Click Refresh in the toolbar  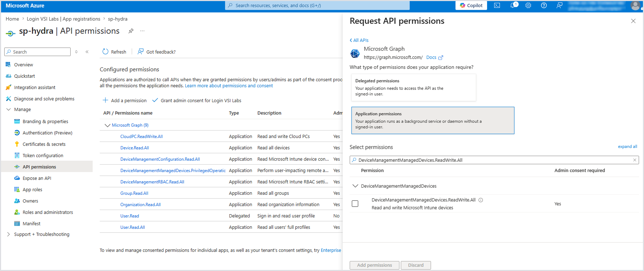[114, 52]
